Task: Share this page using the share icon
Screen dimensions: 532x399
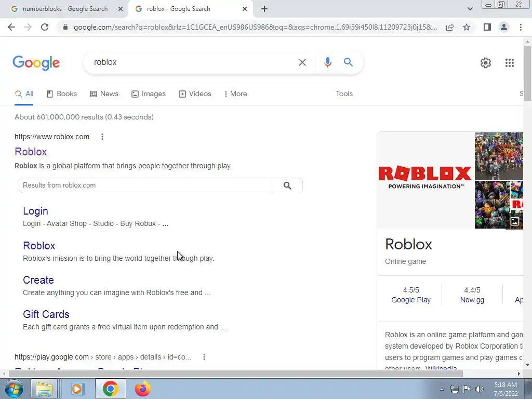Action: pos(450,27)
